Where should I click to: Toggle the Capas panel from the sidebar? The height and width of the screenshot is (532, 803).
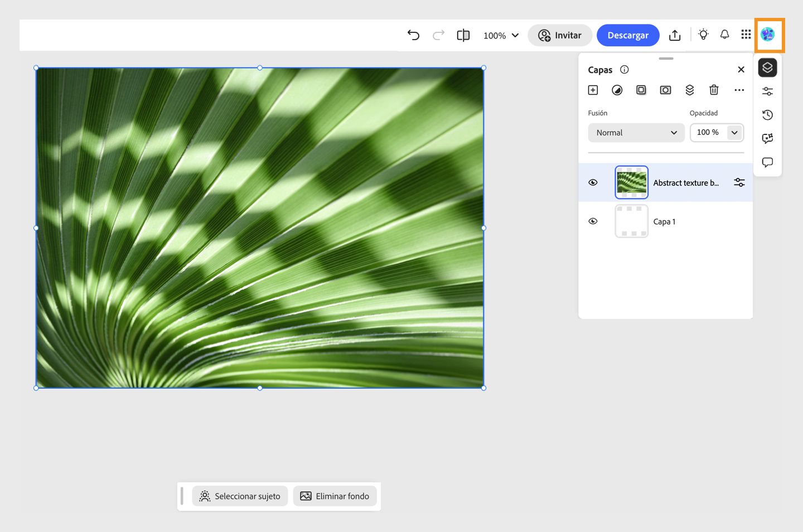click(767, 67)
